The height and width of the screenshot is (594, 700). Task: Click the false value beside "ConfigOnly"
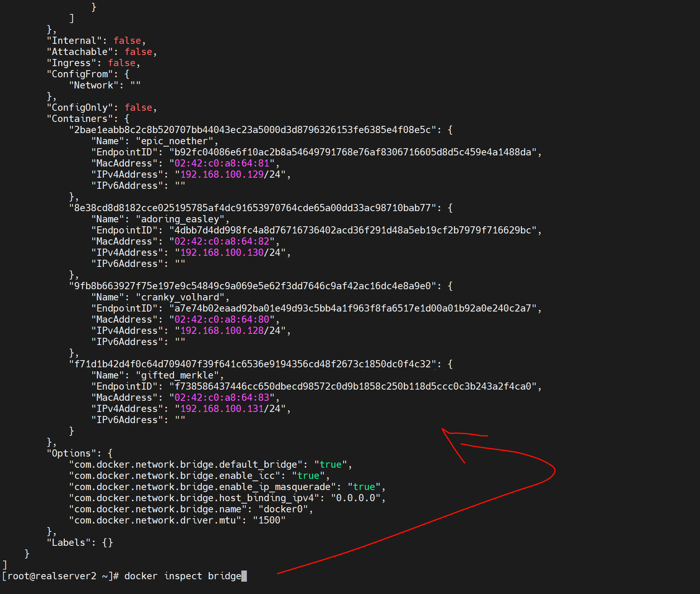coord(139,108)
